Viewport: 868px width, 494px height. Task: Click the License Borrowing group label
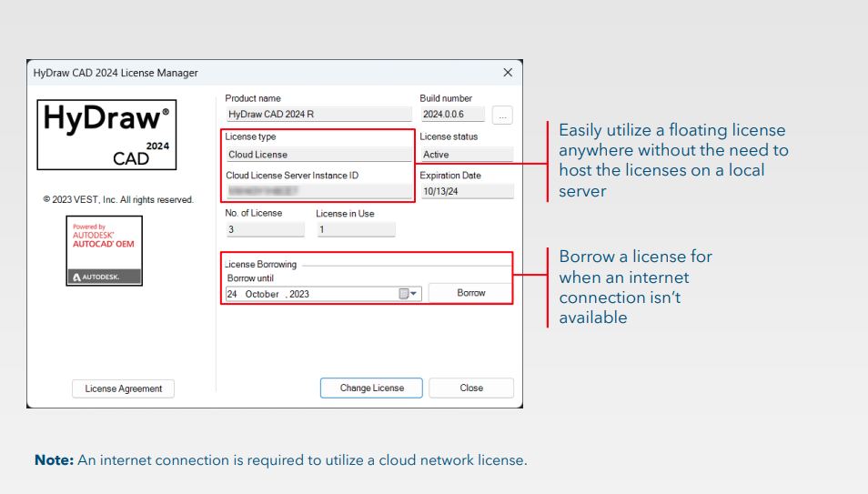point(261,264)
